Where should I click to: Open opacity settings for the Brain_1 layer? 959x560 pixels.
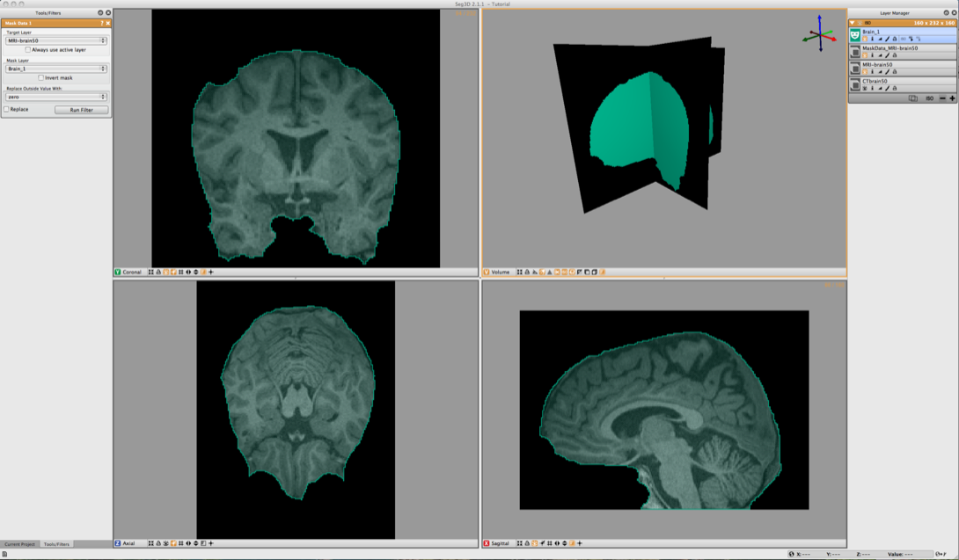[880, 40]
